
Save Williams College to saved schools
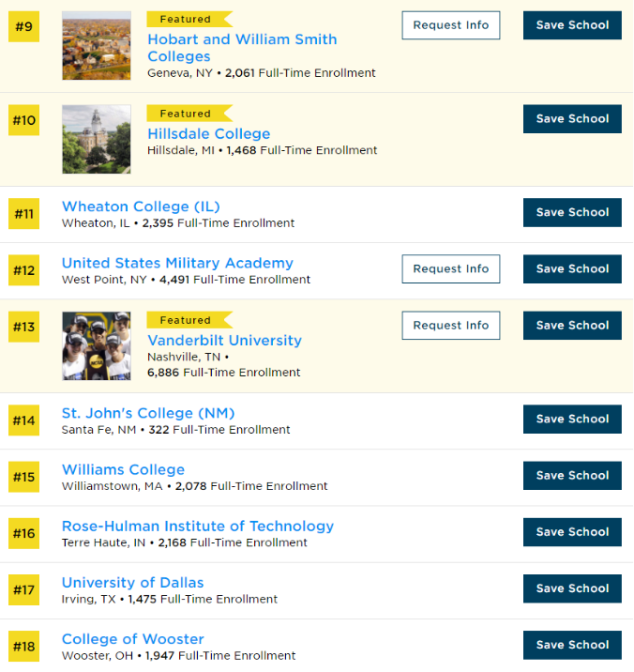572,476
